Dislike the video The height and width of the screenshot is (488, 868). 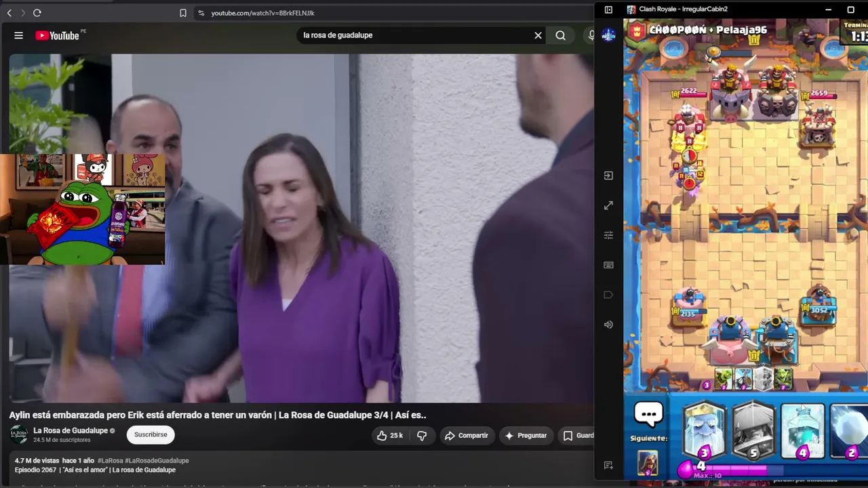[x=422, y=435]
